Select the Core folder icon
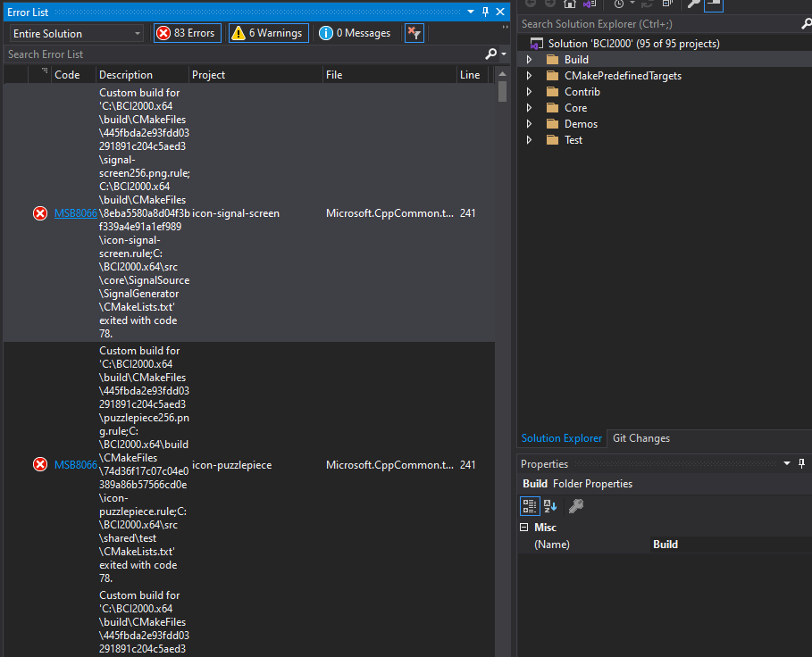This screenshot has width=812, height=657. pos(553,108)
